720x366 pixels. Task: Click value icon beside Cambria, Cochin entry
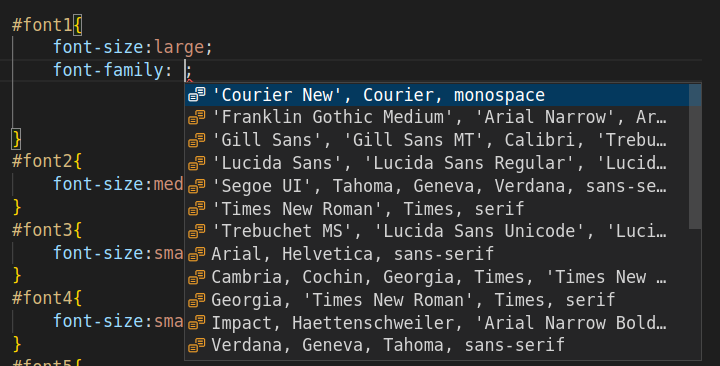pos(197,277)
